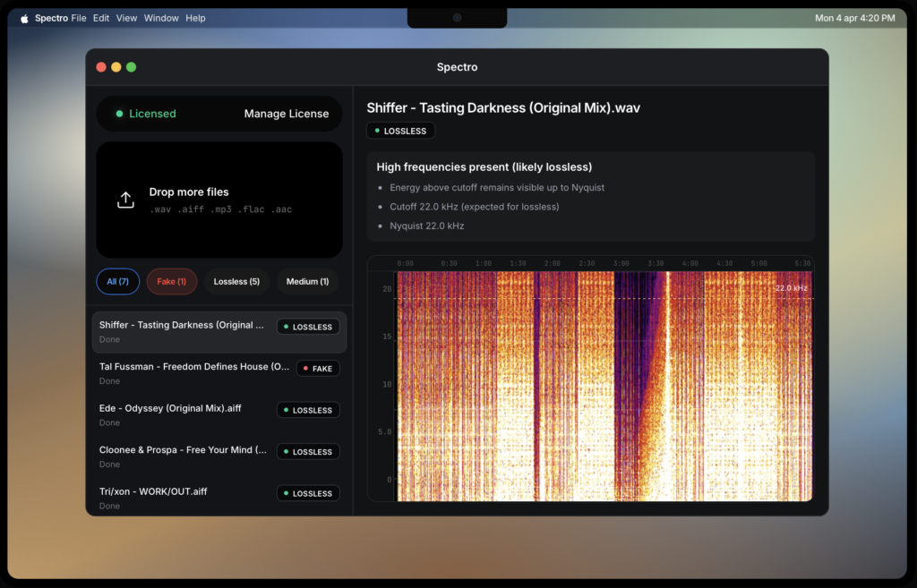Click the menu bar clock Mon 4 apr
This screenshot has width=917, height=588.
click(x=855, y=18)
